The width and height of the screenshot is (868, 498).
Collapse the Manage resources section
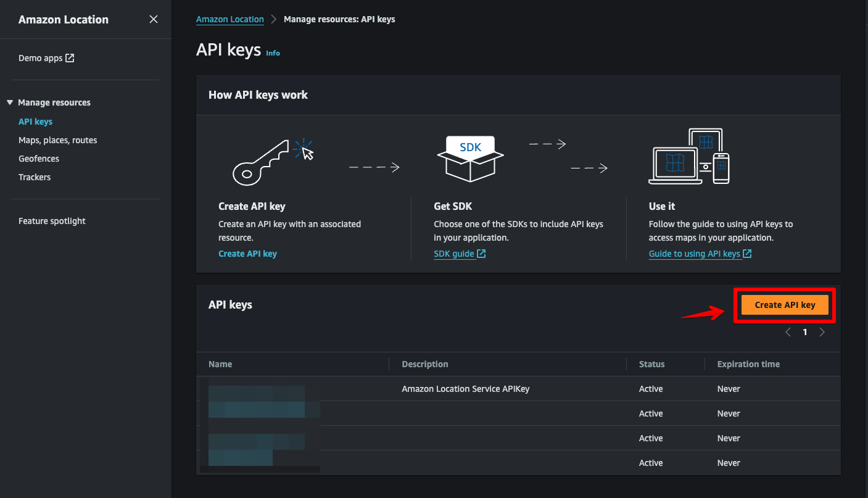tap(10, 102)
